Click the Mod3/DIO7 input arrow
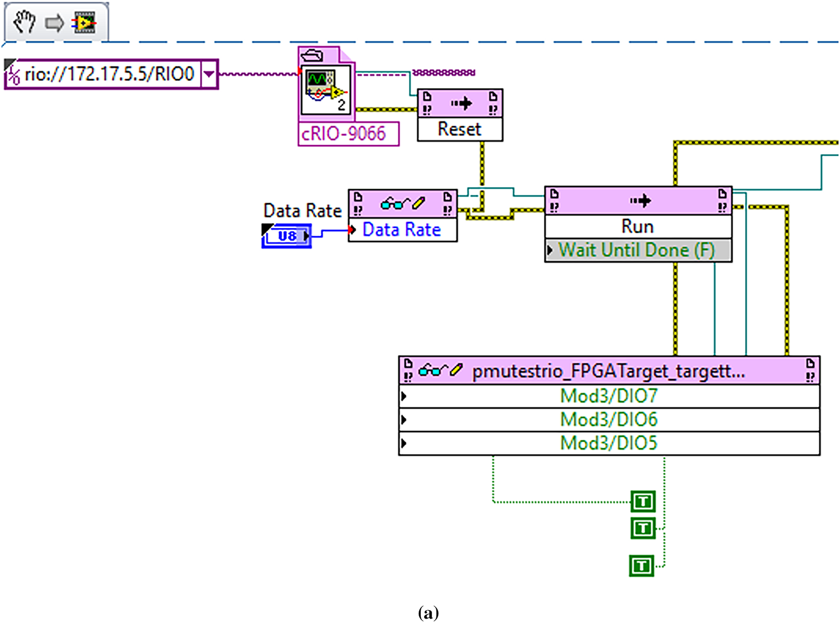840x623 pixels. pyautogui.click(x=404, y=396)
